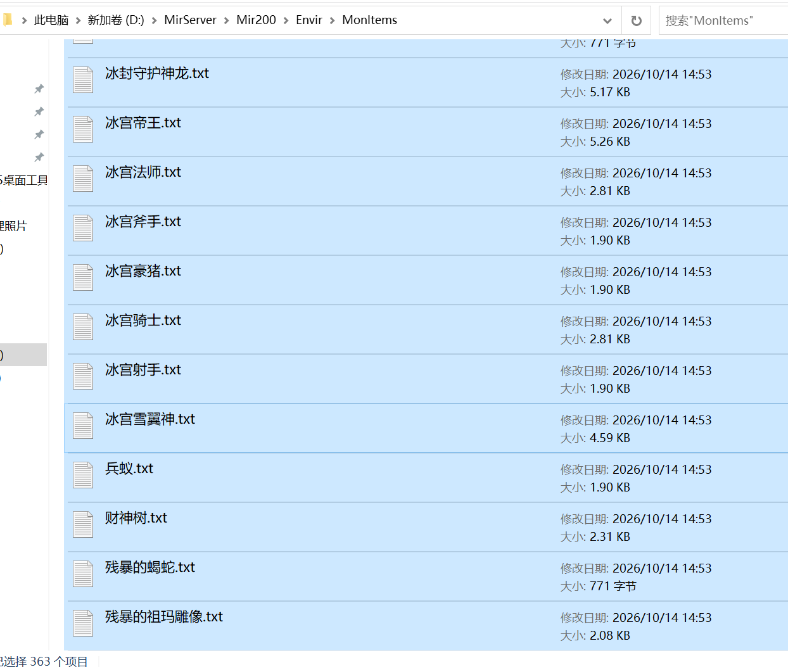Click the modified date of 冰宫法师.txt
Screen dimensions: 788x672
click(636, 174)
